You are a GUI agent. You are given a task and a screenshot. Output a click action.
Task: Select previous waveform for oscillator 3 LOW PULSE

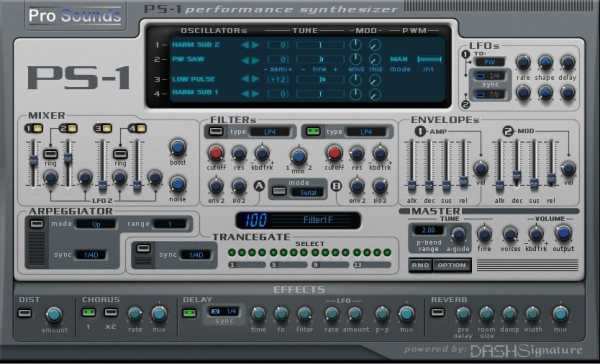click(245, 79)
